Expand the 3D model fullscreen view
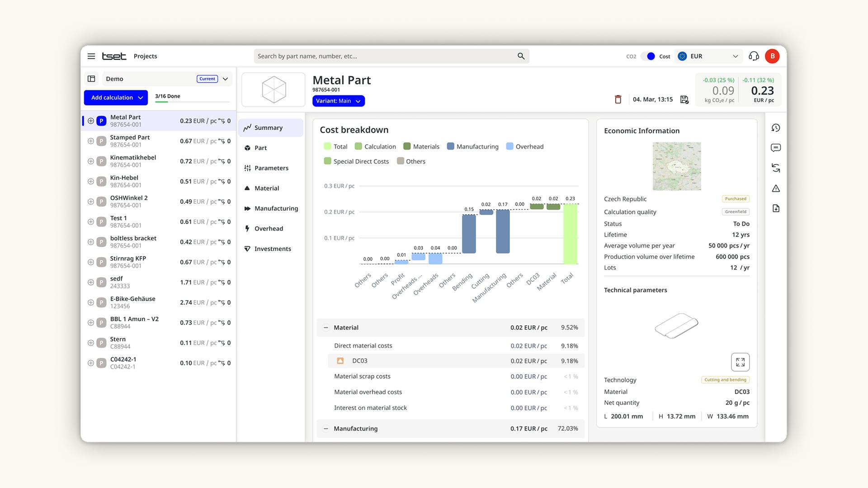 click(740, 362)
